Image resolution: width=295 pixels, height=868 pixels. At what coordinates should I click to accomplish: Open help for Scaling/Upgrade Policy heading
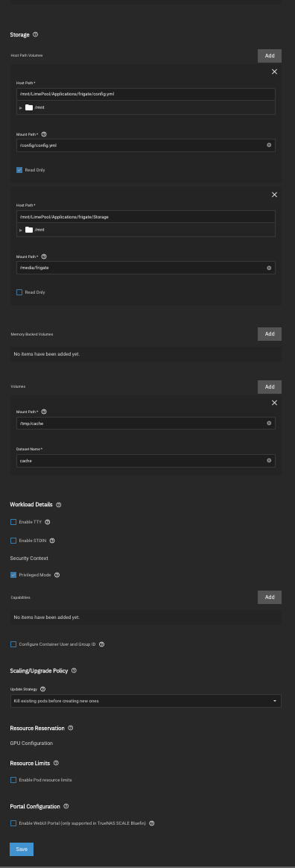(74, 670)
